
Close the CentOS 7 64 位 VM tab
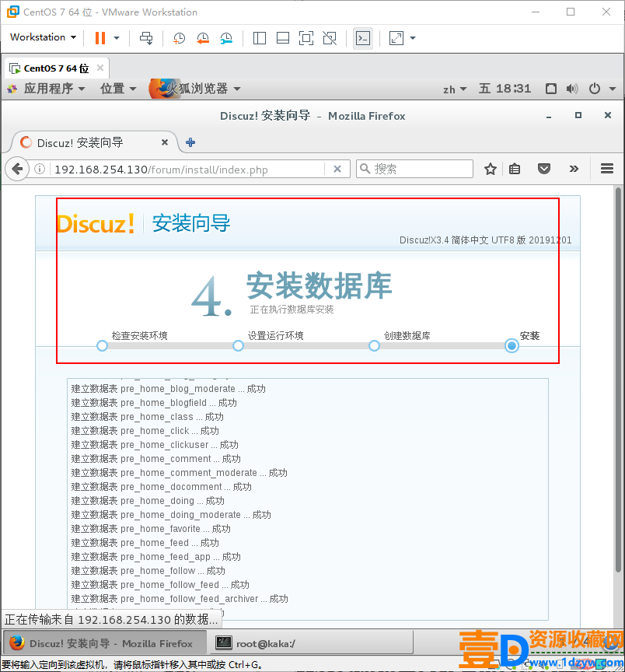pos(100,68)
